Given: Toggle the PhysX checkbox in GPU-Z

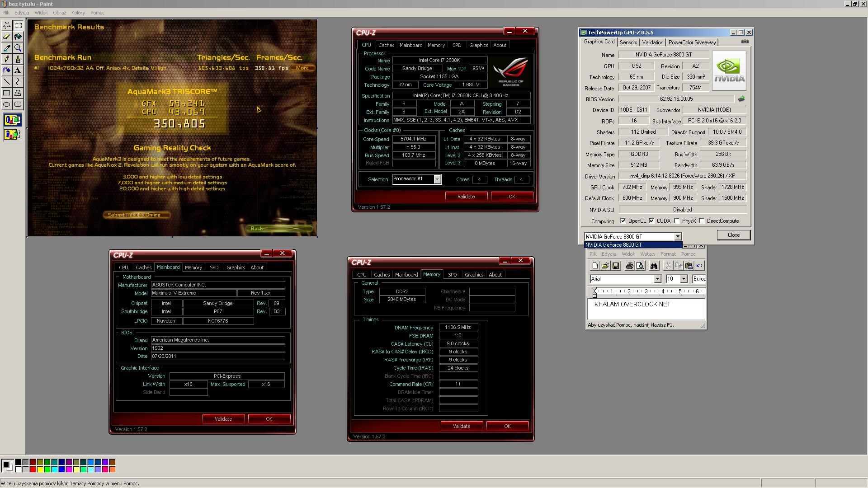Looking at the screenshot, I should 677,221.
